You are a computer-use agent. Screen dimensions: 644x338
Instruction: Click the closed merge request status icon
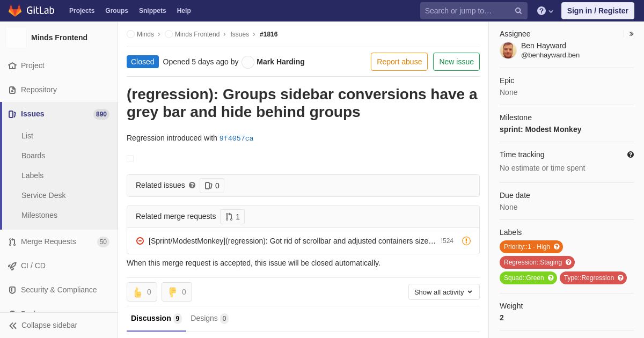(140, 241)
